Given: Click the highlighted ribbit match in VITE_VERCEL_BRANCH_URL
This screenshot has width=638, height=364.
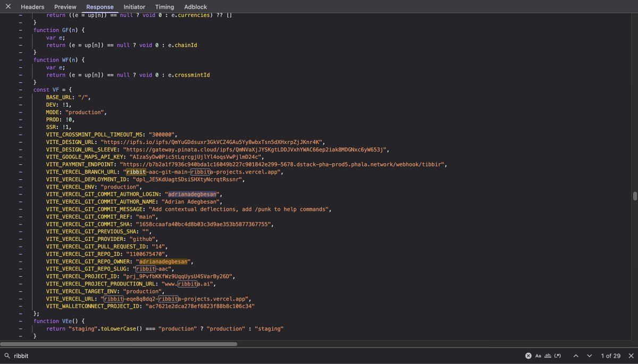Looking at the screenshot, I should tap(136, 172).
